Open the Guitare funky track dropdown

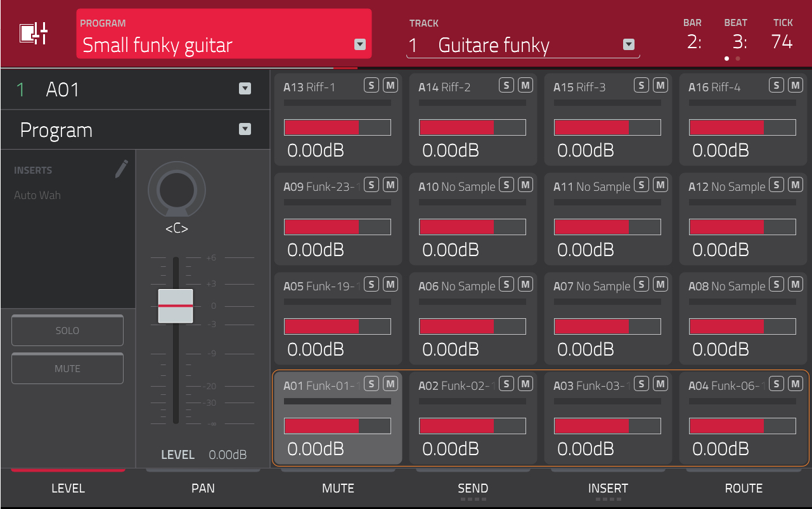628,44
